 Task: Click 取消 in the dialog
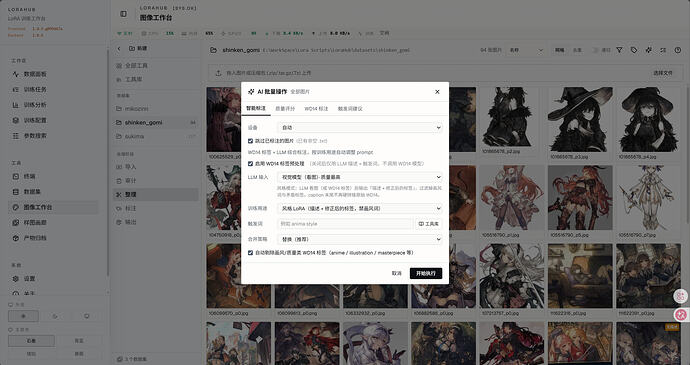click(396, 273)
